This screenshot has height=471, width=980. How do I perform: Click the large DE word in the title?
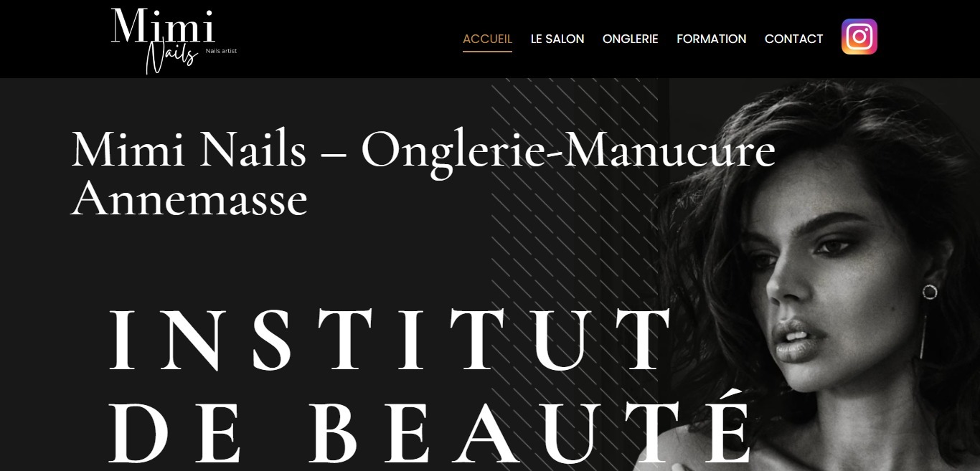[176, 434]
